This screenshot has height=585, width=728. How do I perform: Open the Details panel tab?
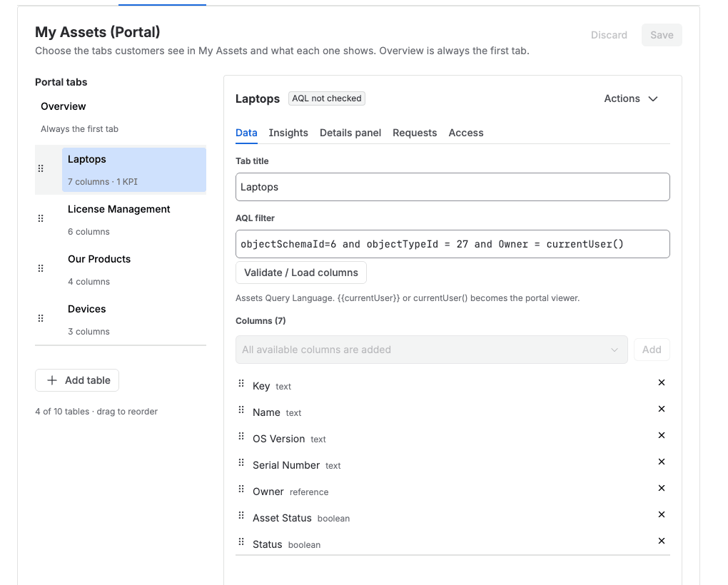[350, 133]
